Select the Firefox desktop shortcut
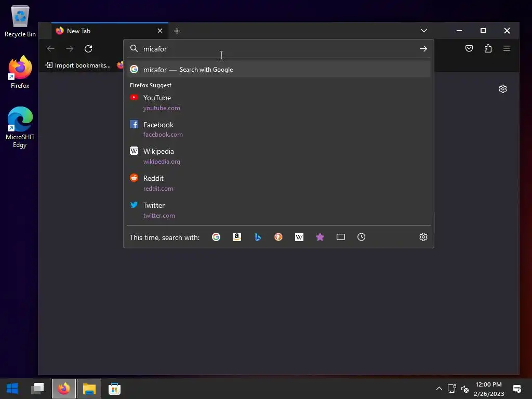Image resolution: width=532 pixels, height=399 pixels. tap(20, 72)
